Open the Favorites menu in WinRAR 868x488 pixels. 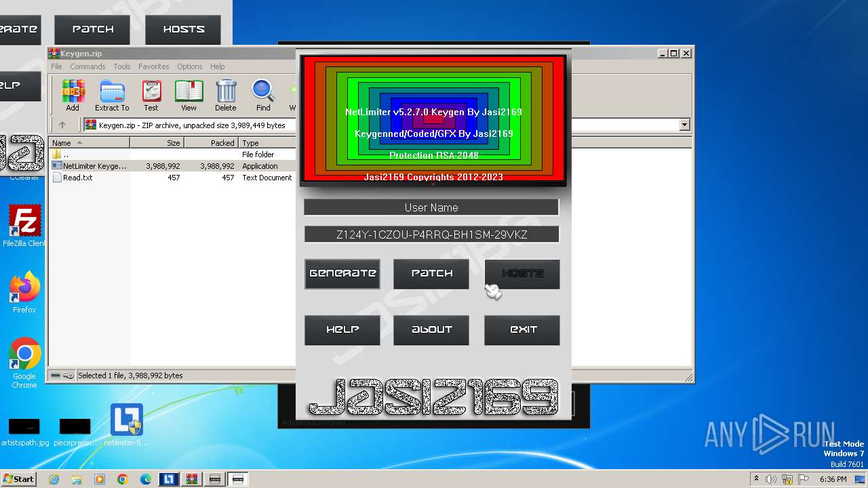(x=154, y=66)
